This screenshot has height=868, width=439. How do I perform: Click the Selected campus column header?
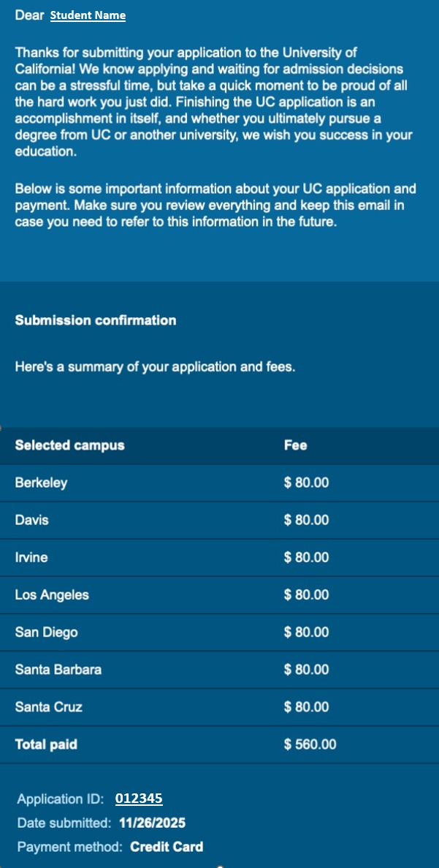point(69,445)
